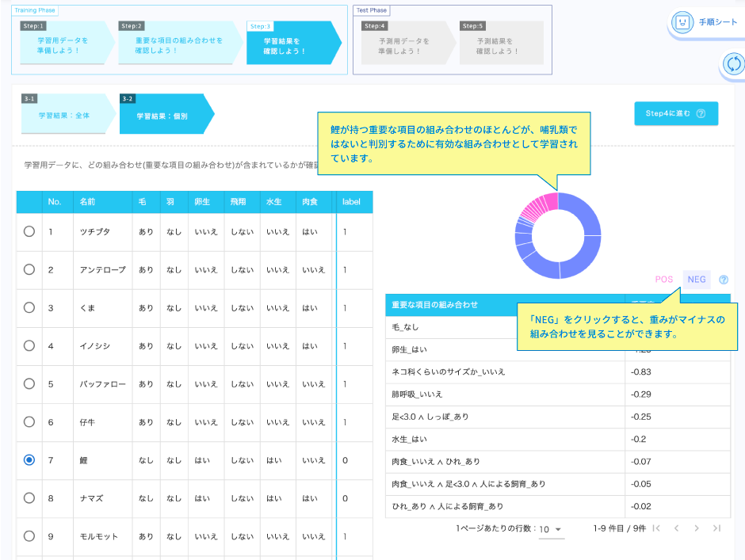The image size is (745, 560).
Task: Open Step:5 予測結果を確認しよう
Action: tap(501, 43)
